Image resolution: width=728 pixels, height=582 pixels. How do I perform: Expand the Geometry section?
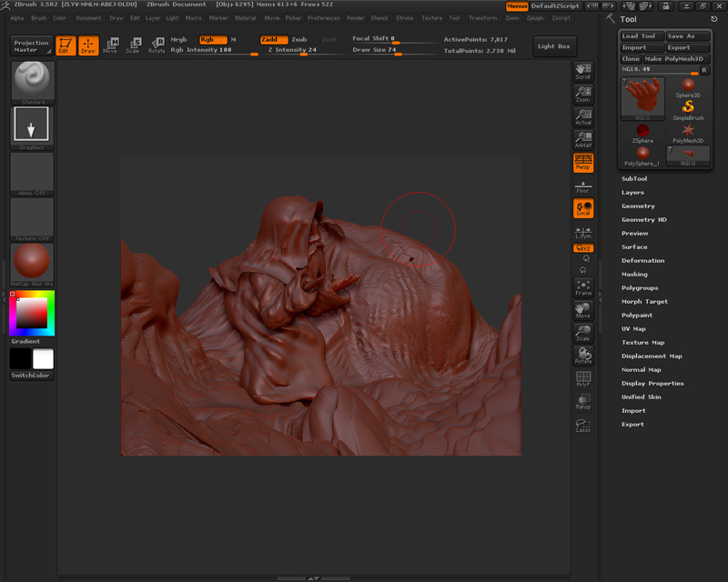click(638, 206)
